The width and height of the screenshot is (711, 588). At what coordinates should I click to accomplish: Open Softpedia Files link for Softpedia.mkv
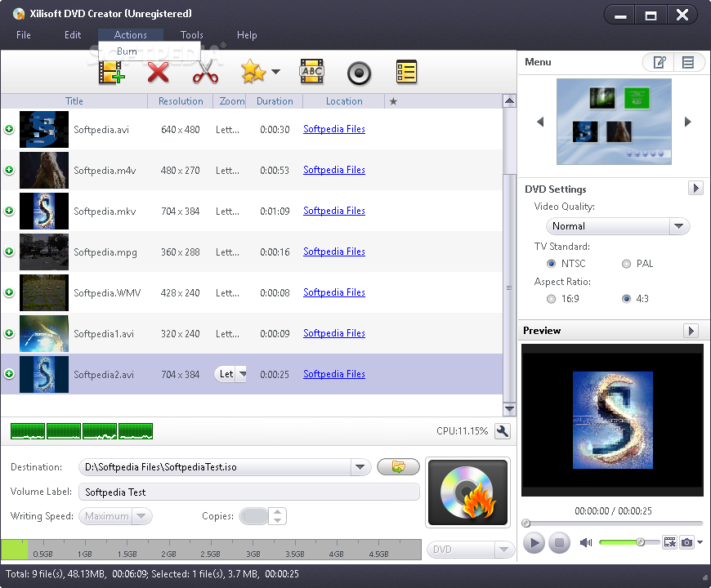334,211
